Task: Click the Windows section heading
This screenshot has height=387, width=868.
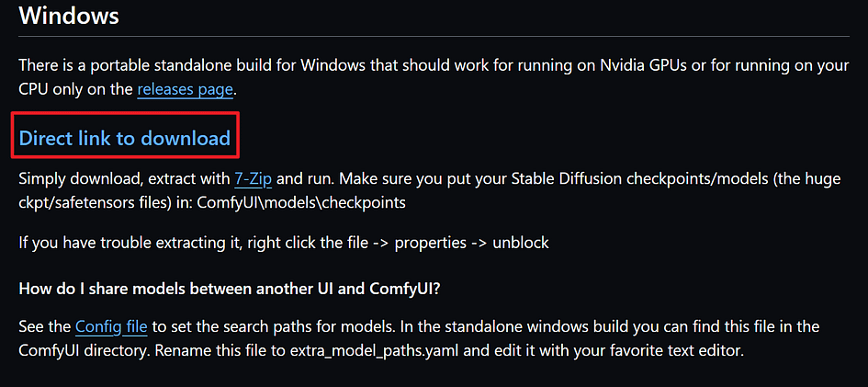Action: click(69, 16)
